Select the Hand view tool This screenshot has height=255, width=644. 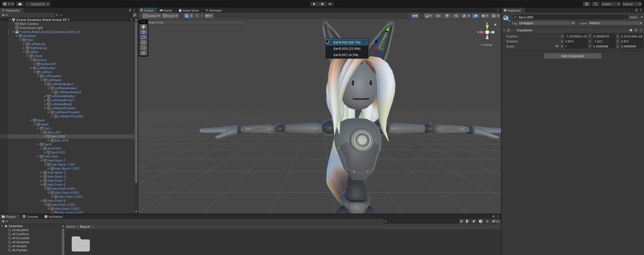pos(143,26)
